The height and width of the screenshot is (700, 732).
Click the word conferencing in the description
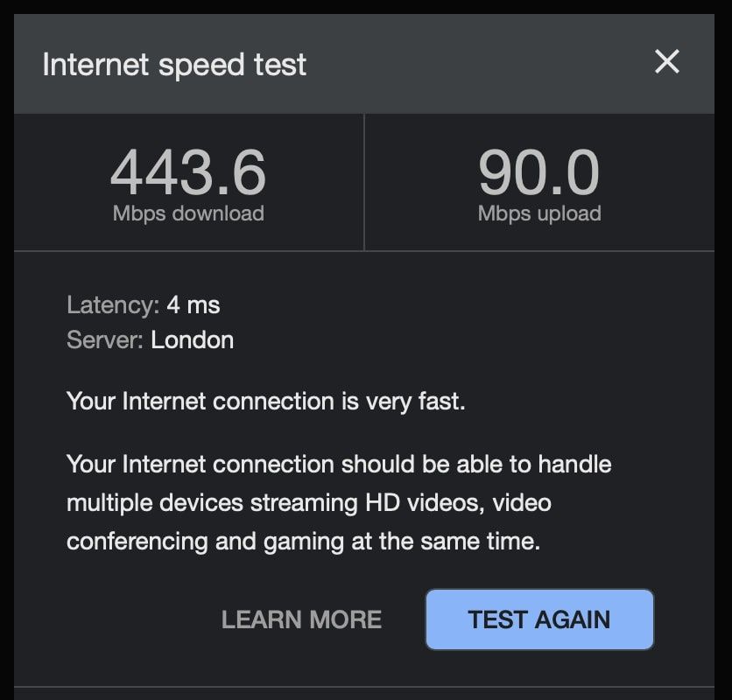(137, 542)
